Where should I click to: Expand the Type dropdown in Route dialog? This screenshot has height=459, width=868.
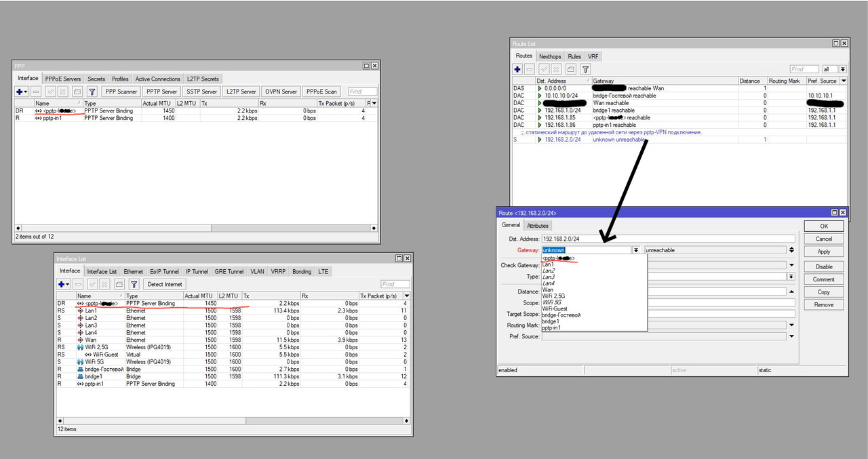pyautogui.click(x=791, y=277)
